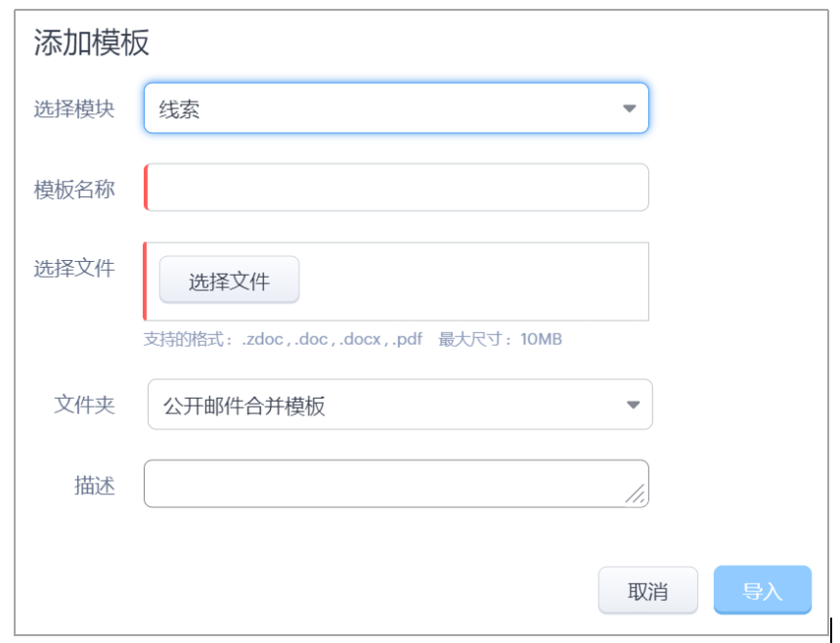Click the 支持的格式 hint text
Image resolution: width=840 pixels, height=643 pixels.
point(283,340)
